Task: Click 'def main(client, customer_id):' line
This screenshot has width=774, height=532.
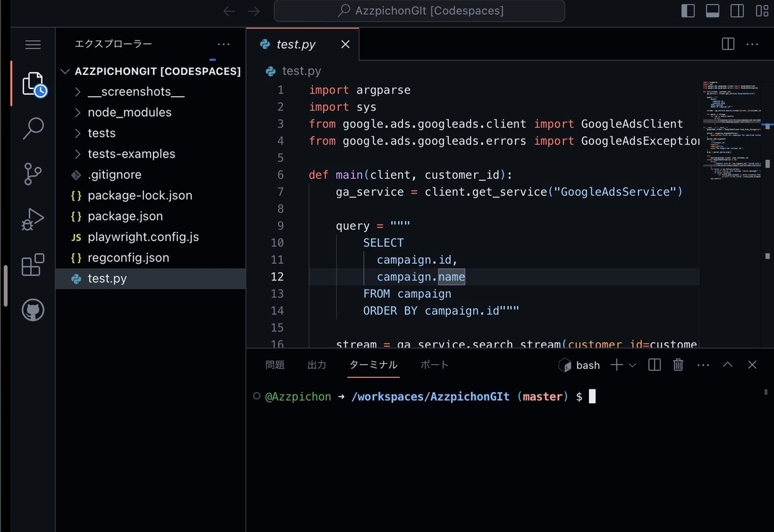Action: [x=411, y=175]
